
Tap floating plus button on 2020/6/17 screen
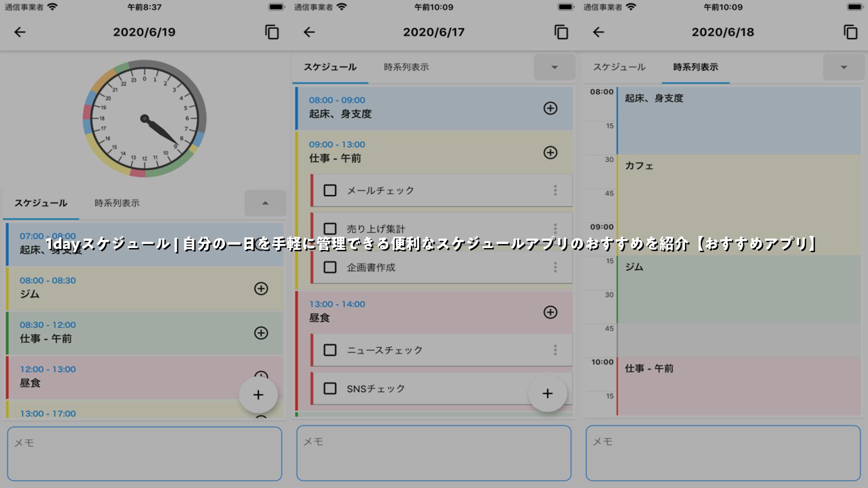(x=547, y=394)
